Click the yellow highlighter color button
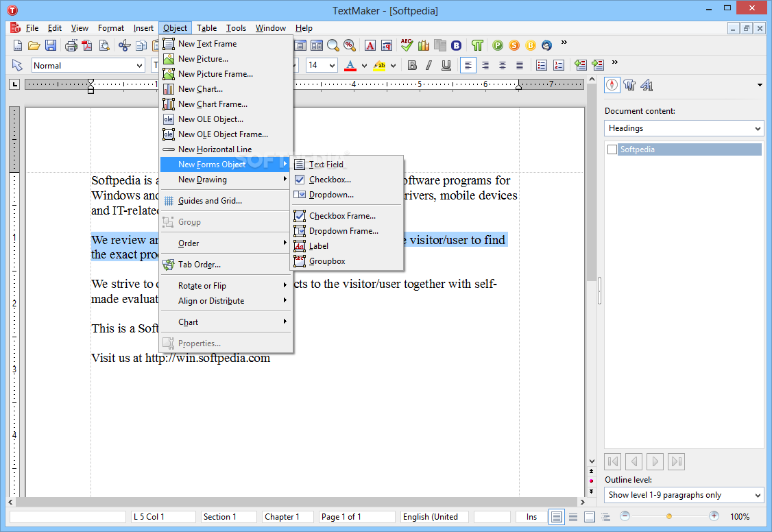Screen dimensions: 772x532 click(380, 65)
